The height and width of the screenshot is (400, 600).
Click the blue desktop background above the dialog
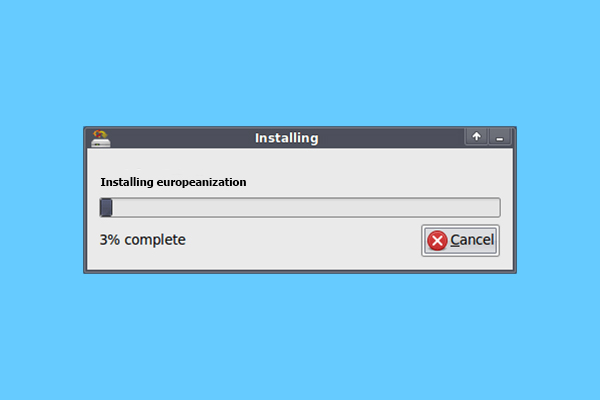coord(300,61)
